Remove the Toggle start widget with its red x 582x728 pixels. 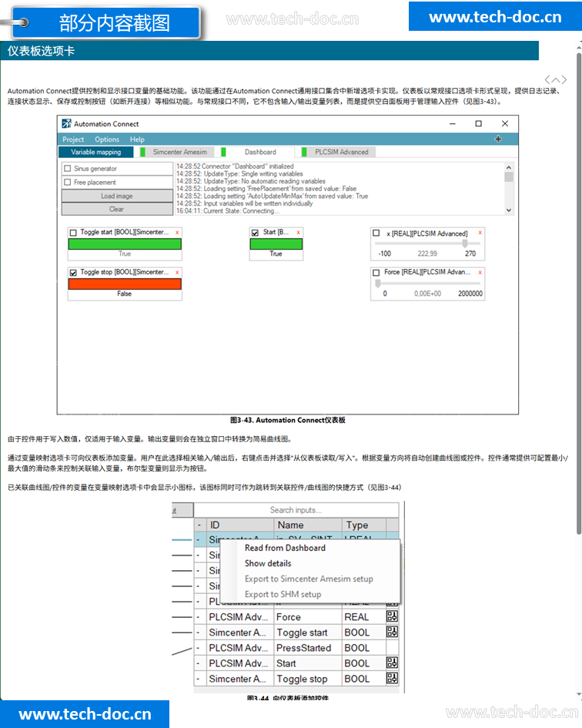pyautogui.click(x=177, y=232)
